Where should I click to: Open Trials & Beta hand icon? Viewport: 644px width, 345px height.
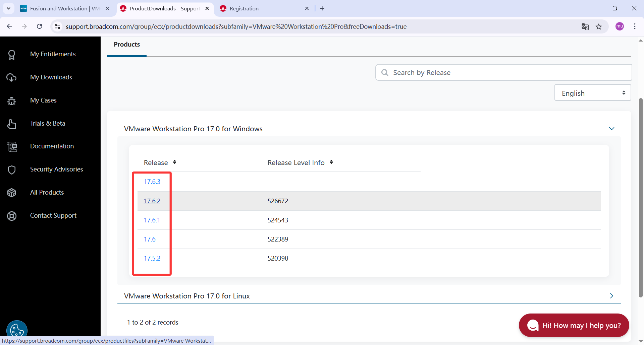pyautogui.click(x=11, y=124)
